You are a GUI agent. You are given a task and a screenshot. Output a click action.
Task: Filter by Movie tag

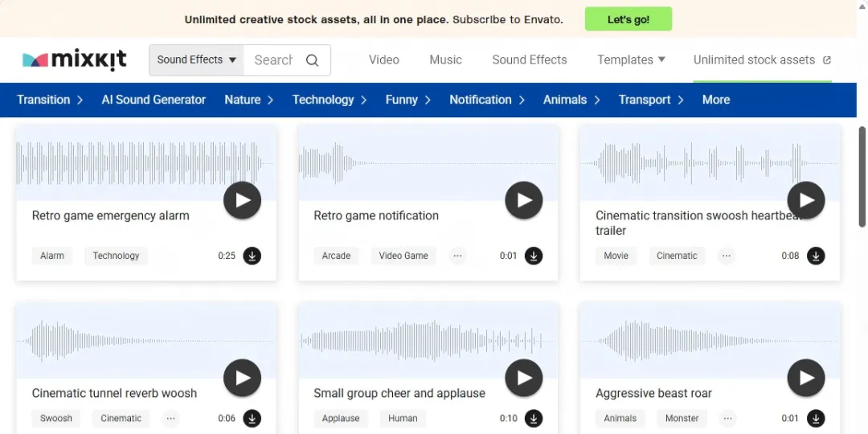pos(616,256)
